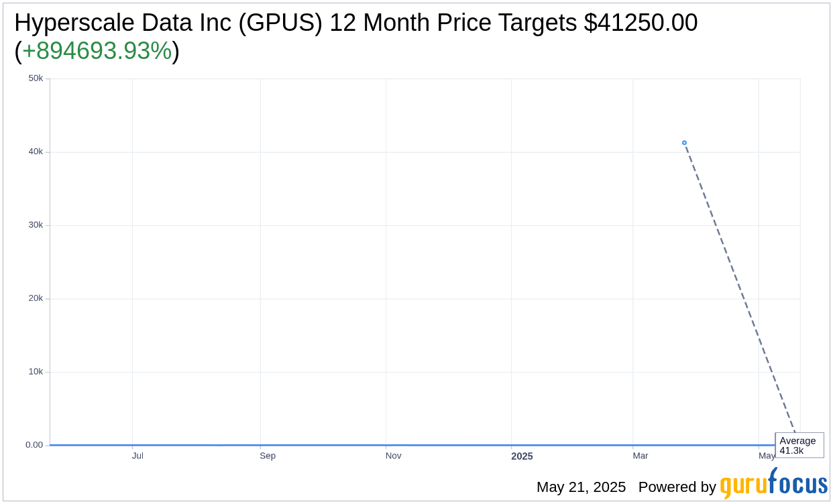
Task: Click the Sep x-axis label
Action: tap(268, 456)
